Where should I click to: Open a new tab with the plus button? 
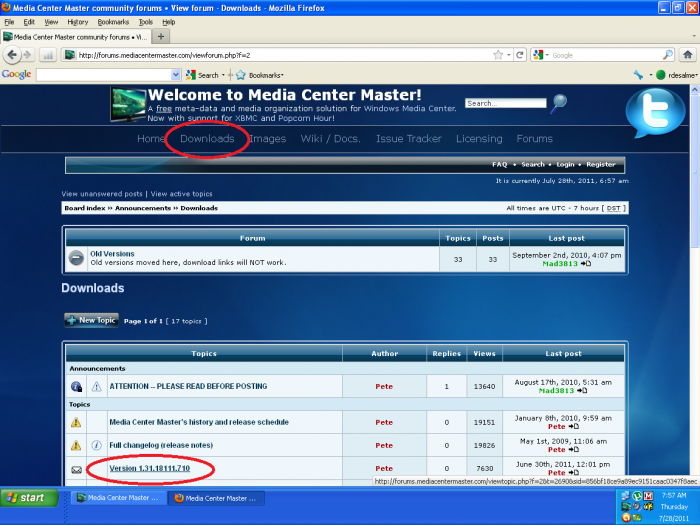[x=161, y=37]
